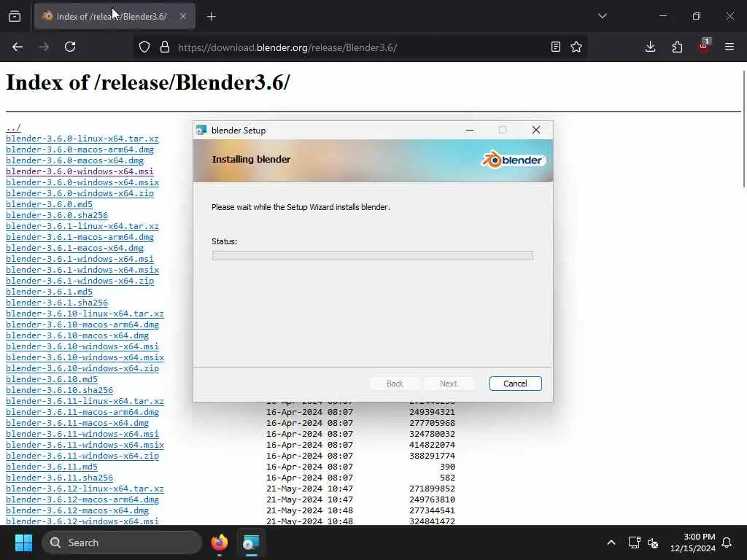The height and width of the screenshot is (560, 747).
Task: Reload the page with the refresh icon
Action: coord(70,47)
